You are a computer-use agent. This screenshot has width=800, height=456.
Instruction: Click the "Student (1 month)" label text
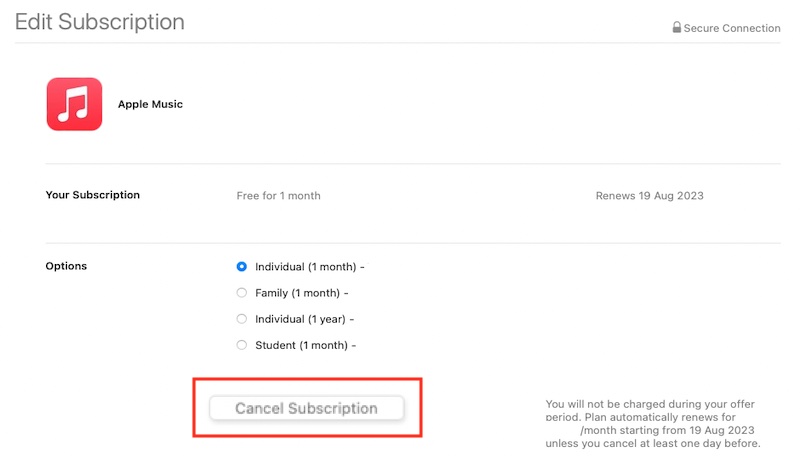[302, 345]
